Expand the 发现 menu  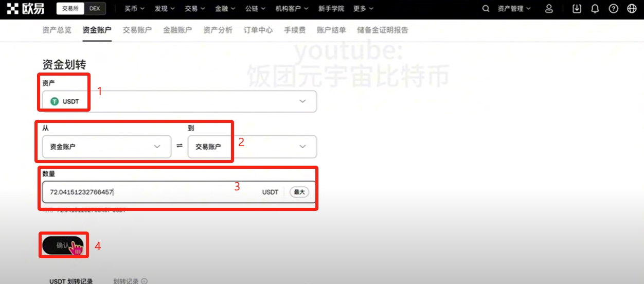(165, 9)
